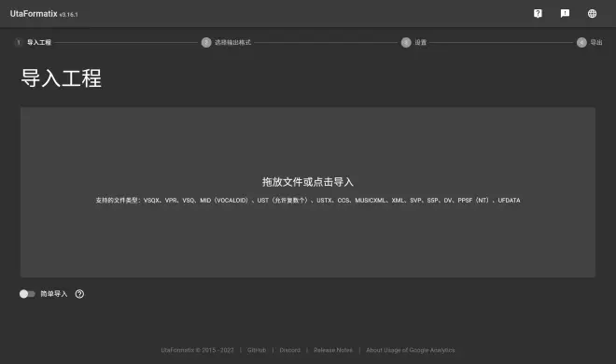Show help tooltip icon beside 简单导入
Viewport: 616px width, 364px height.
click(79, 294)
